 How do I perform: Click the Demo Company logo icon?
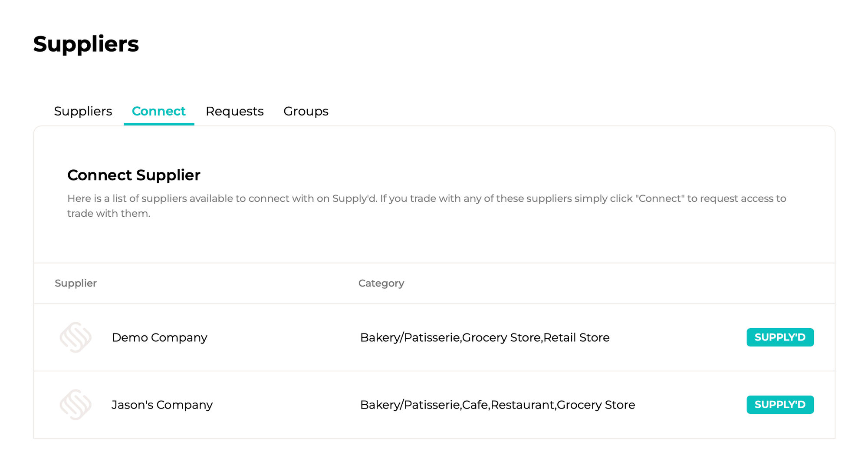coord(76,337)
